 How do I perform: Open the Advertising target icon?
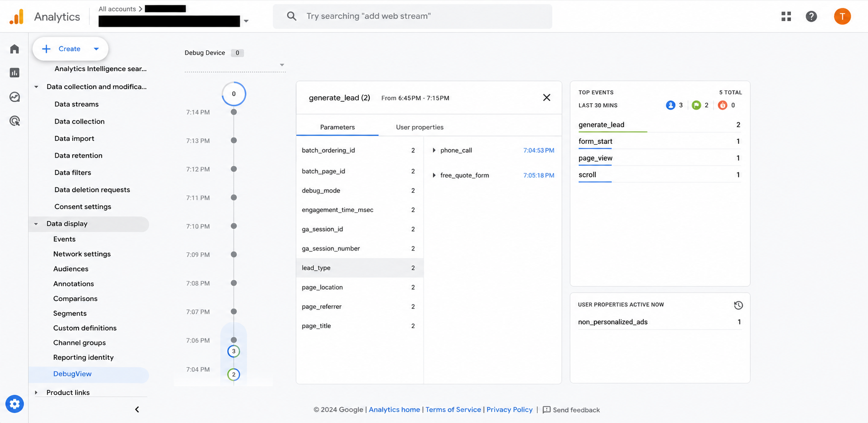click(x=14, y=121)
